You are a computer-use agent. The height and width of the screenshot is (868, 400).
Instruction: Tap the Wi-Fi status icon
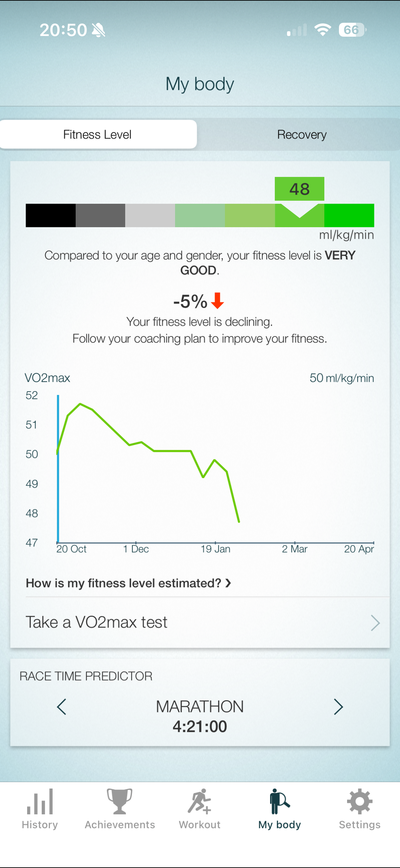[323, 30]
